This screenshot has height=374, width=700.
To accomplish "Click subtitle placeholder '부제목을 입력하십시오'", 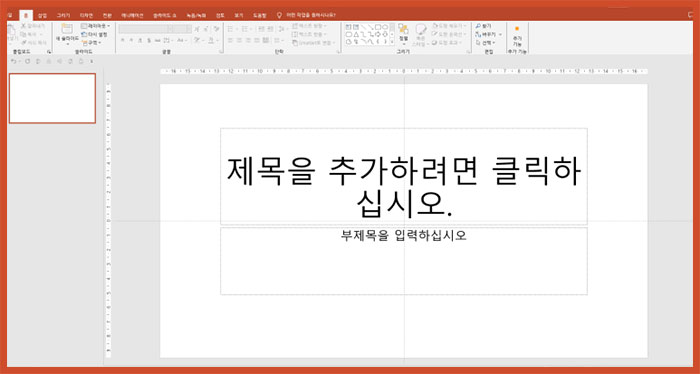I will (x=404, y=261).
